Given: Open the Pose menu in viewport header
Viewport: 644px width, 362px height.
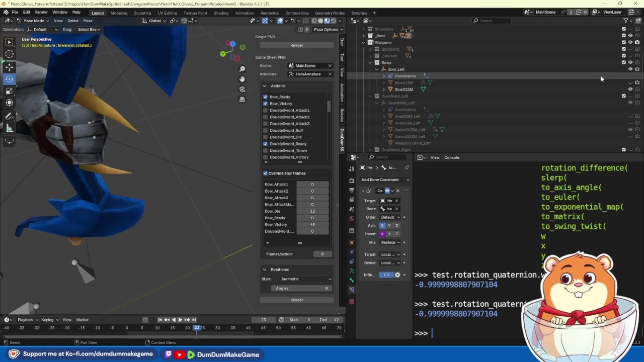Looking at the screenshot, I should tap(88, 21).
